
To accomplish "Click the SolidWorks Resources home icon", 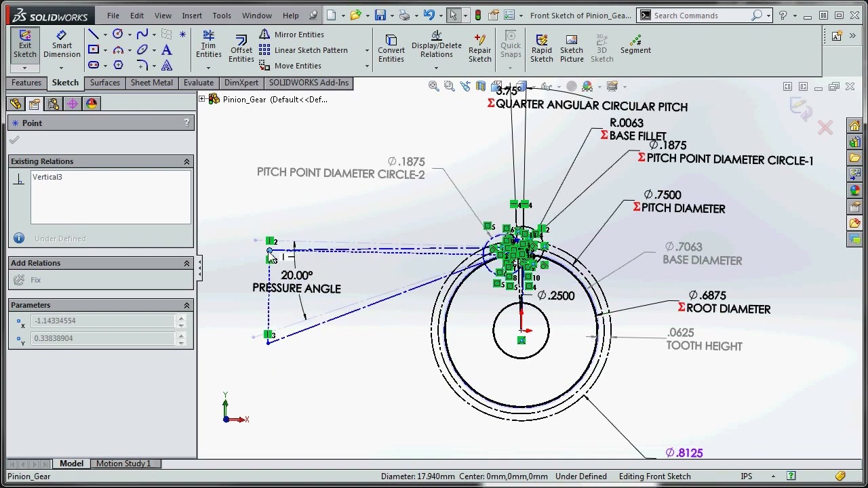I will (854, 126).
